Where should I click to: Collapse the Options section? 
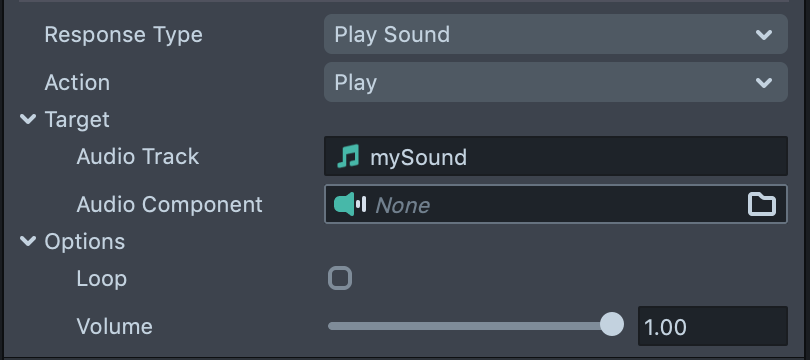point(28,241)
